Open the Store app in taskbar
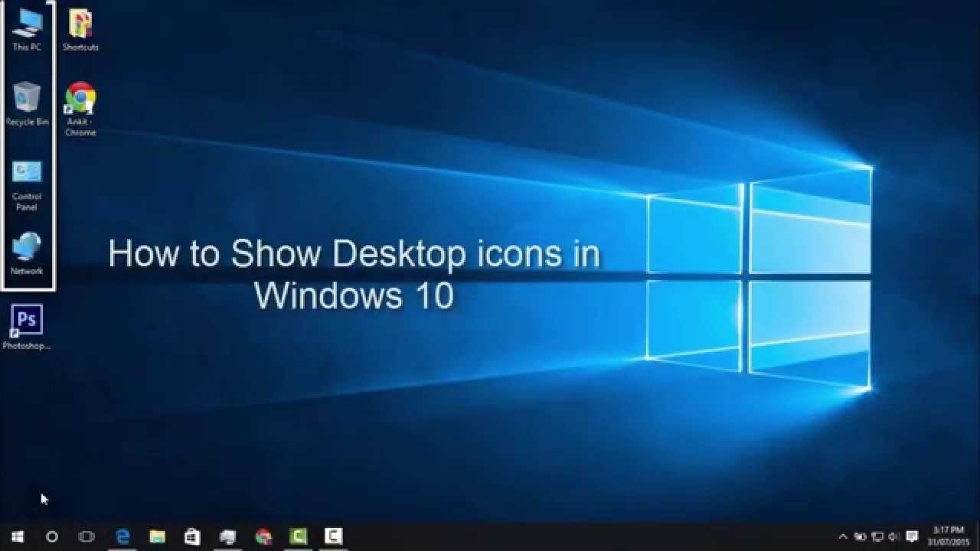This screenshot has width=980, height=551. pos(192,536)
